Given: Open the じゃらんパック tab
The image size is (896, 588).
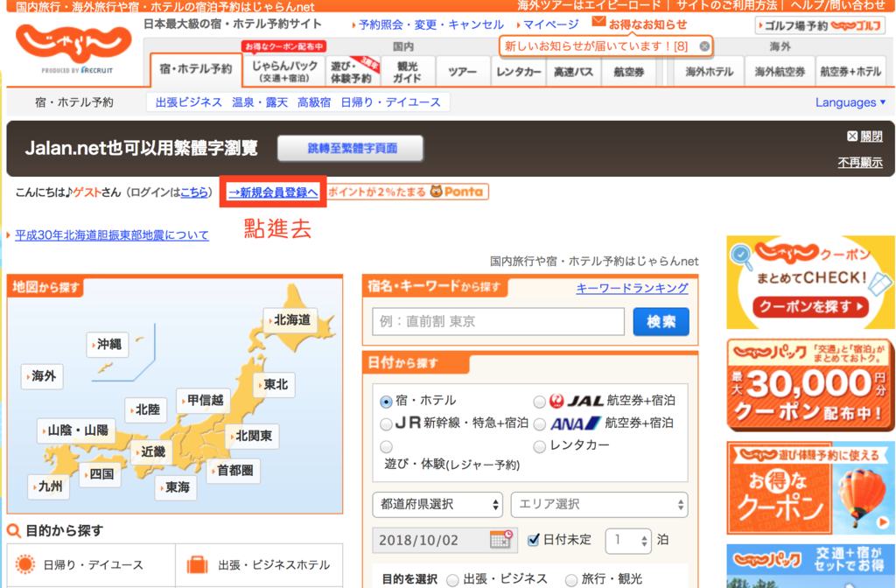Looking at the screenshot, I should tap(284, 72).
